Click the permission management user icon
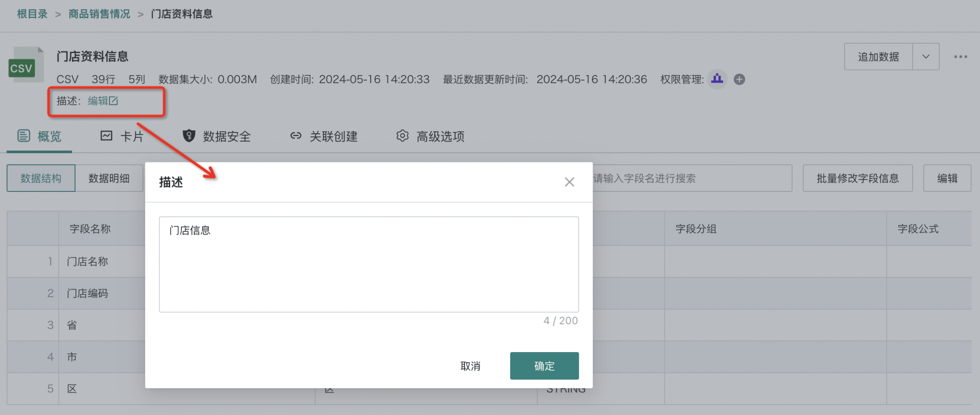Viewport: 980px width, 415px height. click(x=717, y=79)
